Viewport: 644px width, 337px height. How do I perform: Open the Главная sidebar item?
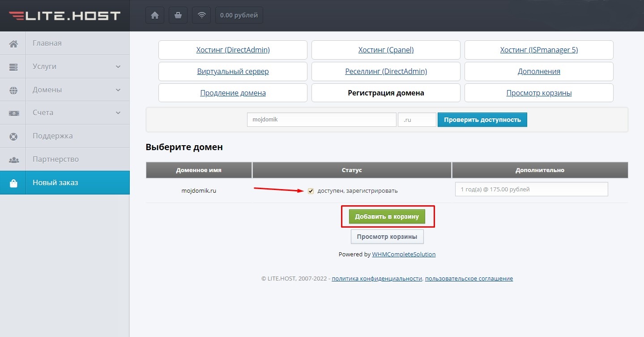click(65, 43)
